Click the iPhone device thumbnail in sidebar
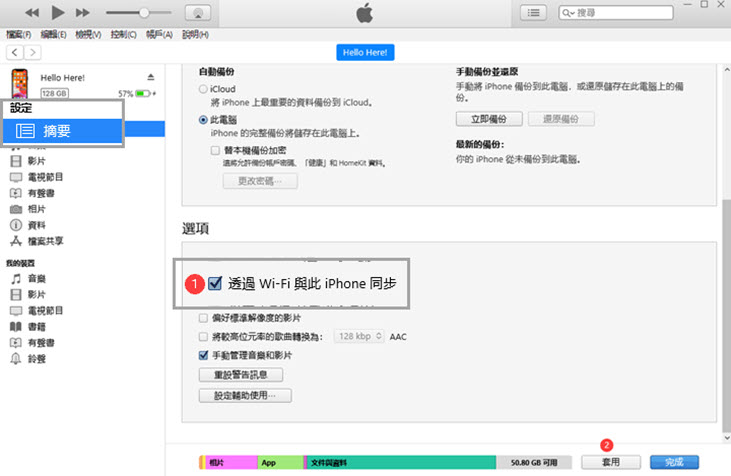This screenshot has width=731, height=476. coord(20,83)
